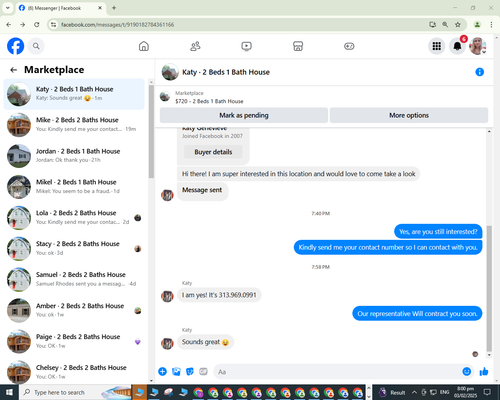
Task: Open conversation information (i) icon
Action: (x=479, y=72)
